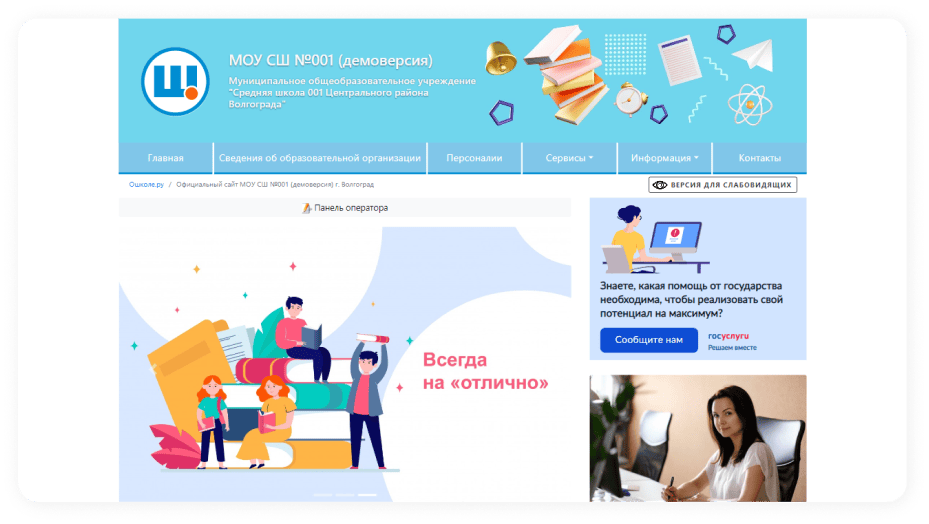Open Сведения об образовательной организации section

coord(320,158)
